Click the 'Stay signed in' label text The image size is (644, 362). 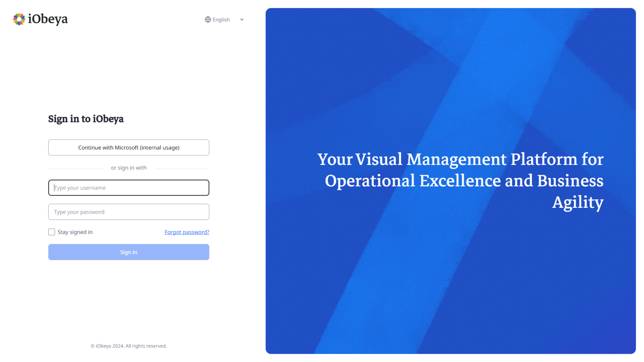tap(75, 232)
